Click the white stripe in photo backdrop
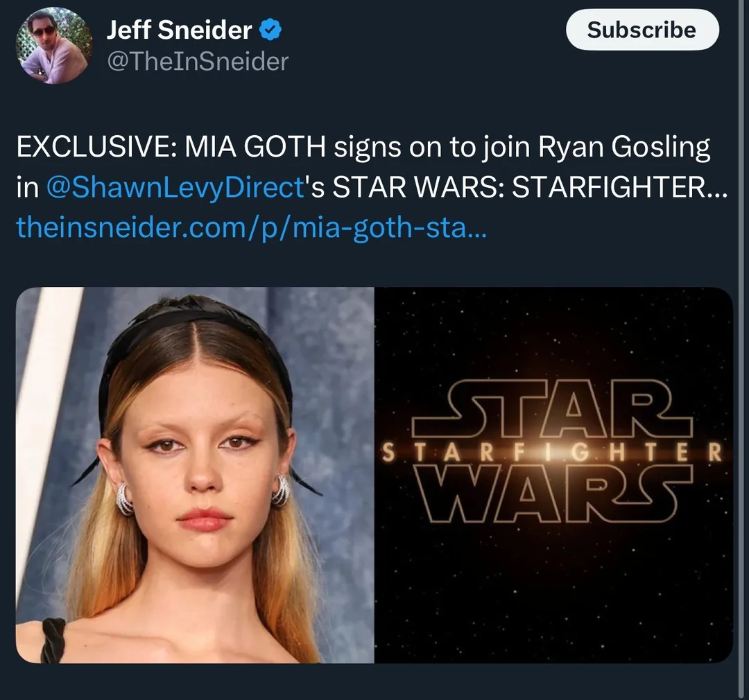This screenshot has width=749, height=700. coord(43,416)
